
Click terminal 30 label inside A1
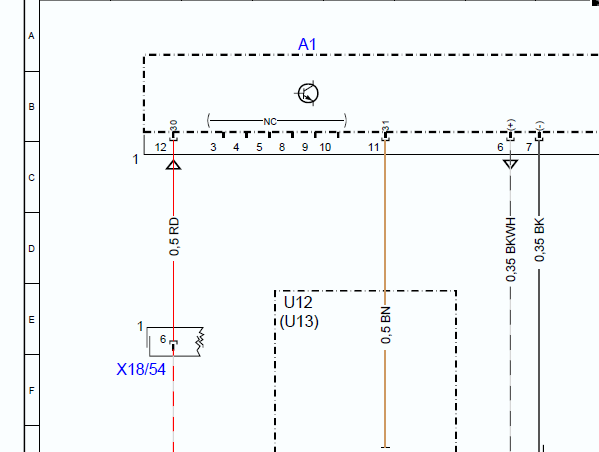pyautogui.click(x=174, y=125)
